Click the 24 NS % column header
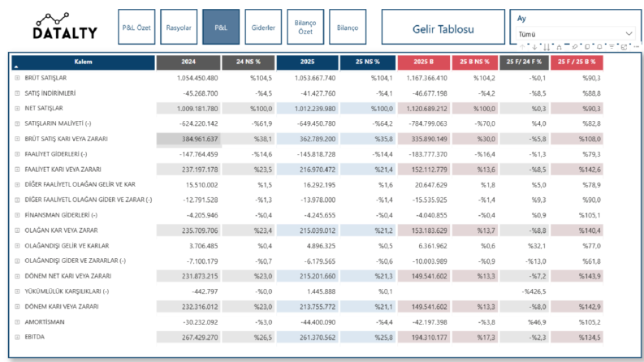 249,62
